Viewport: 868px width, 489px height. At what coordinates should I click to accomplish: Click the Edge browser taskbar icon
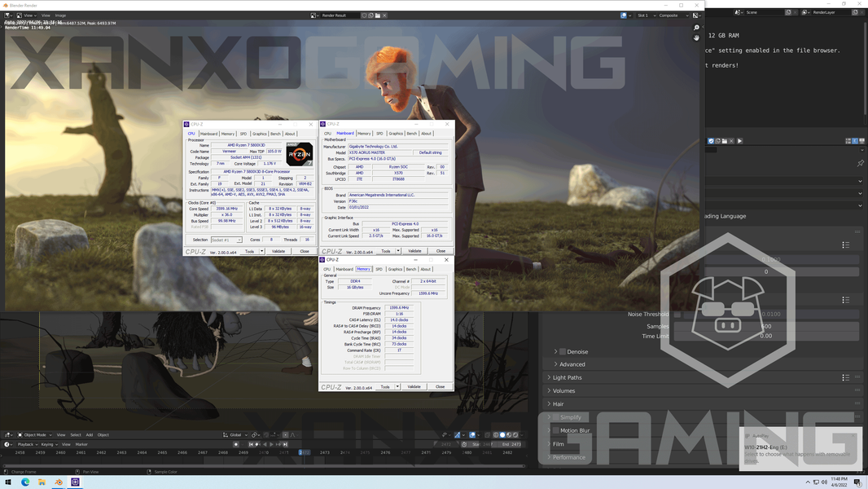point(25,482)
